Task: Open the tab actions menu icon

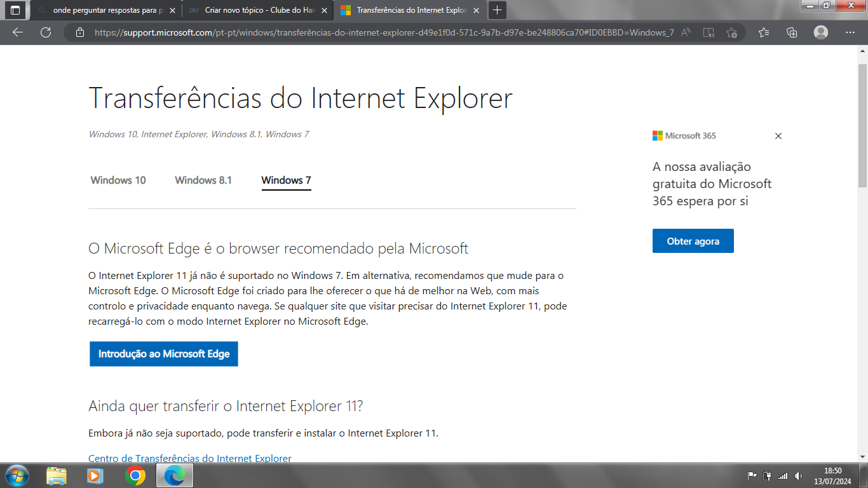Action: tap(15, 10)
